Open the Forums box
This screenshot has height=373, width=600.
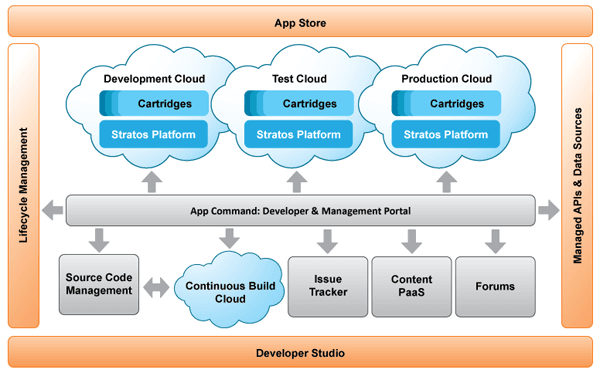pyautogui.click(x=495, y=287)
